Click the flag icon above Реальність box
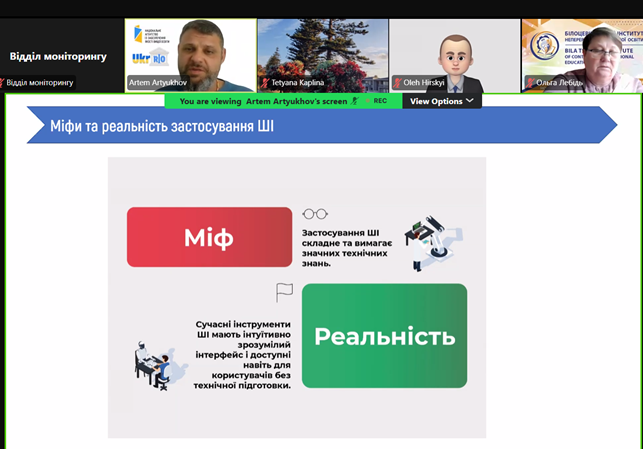The width and height of the screenshot is (643, 449). click(285, 292)
